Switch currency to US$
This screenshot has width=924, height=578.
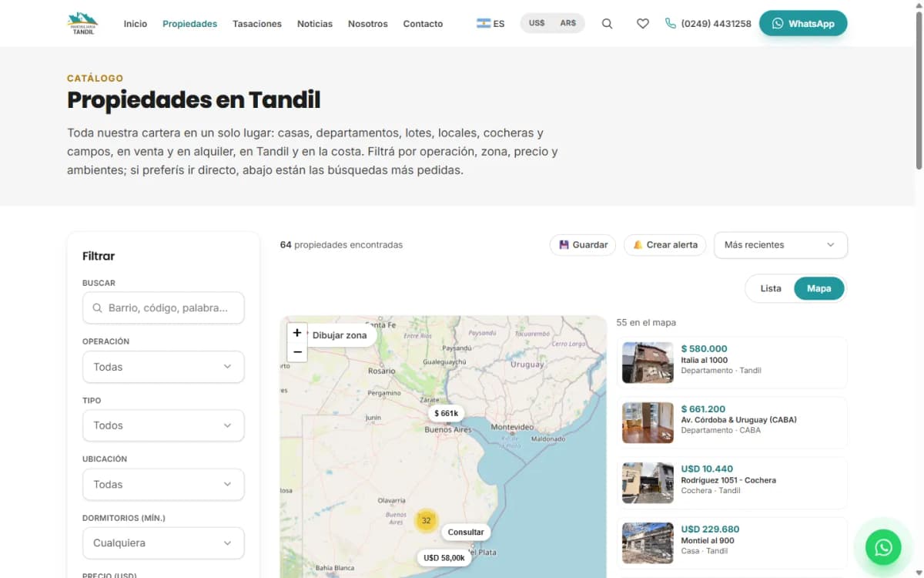point(537,23)
